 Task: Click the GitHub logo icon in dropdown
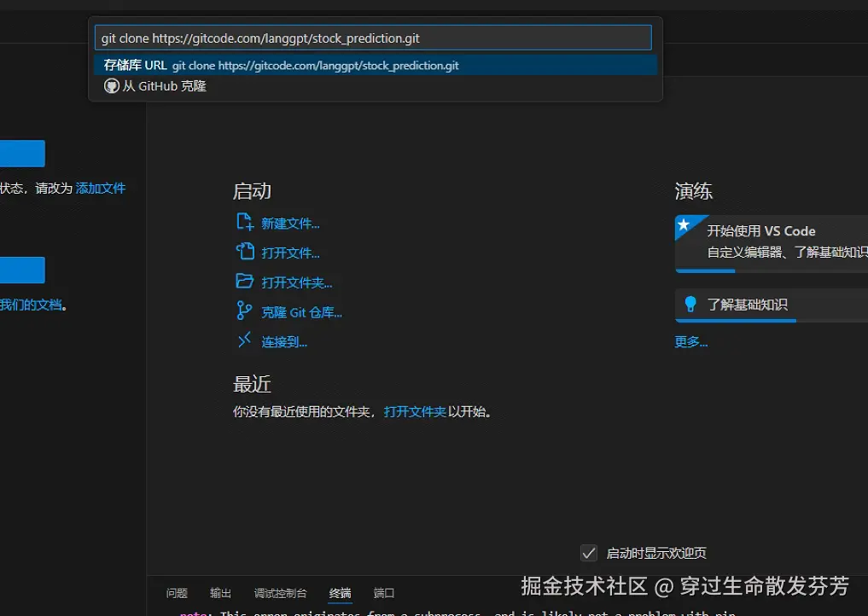[112, 86]
